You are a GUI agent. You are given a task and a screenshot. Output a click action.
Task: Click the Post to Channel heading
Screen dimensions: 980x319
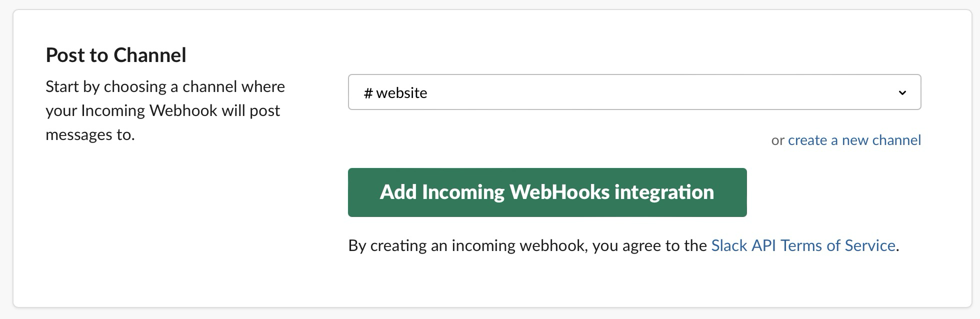coord(115,55)
